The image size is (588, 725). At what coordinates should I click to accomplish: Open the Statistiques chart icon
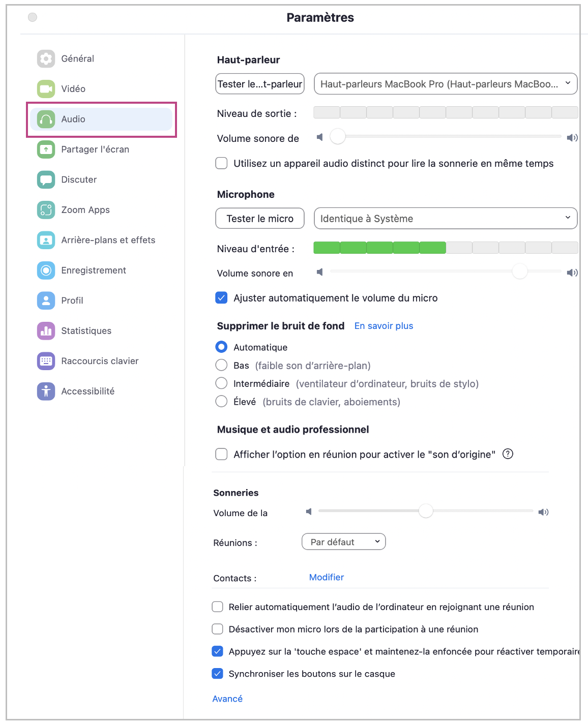[x=46, y=331]
